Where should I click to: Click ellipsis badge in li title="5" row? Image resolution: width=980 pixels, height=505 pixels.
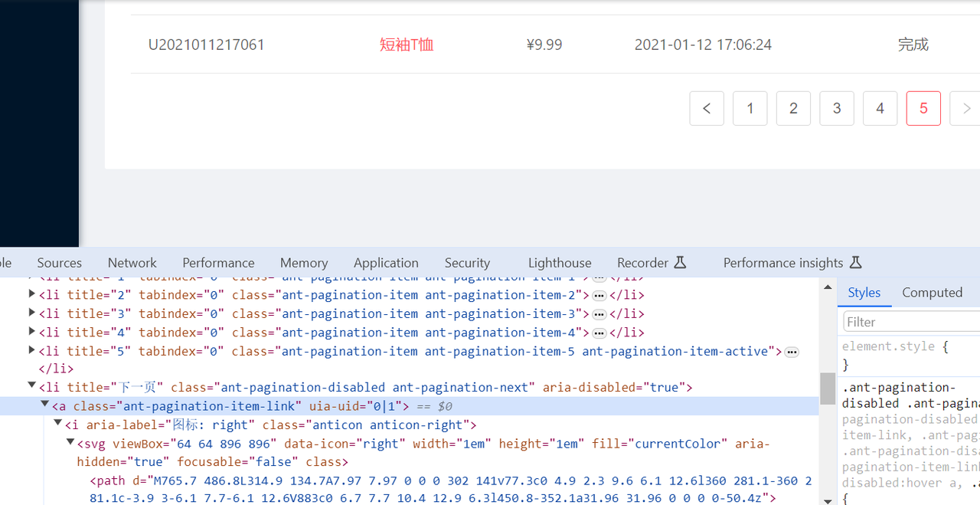point(792,352)
